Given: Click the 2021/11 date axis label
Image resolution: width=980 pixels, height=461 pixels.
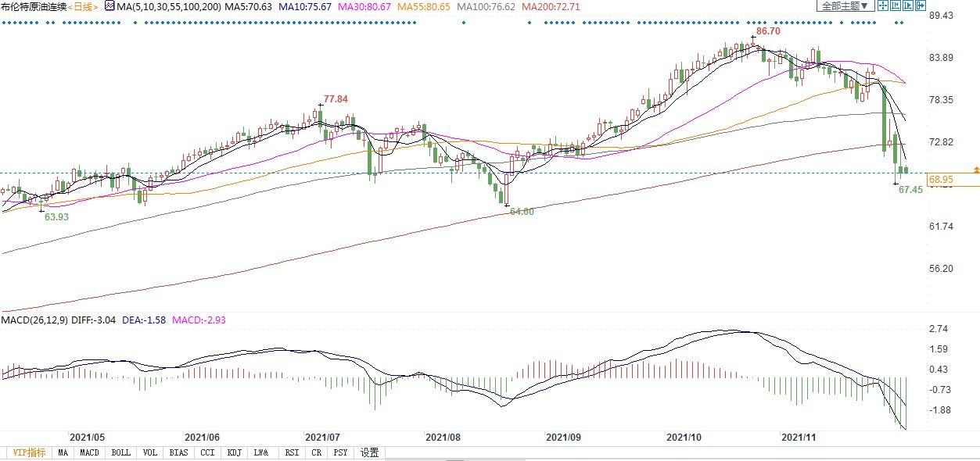Looking at the screenshot, I should [x=799, y=437].
